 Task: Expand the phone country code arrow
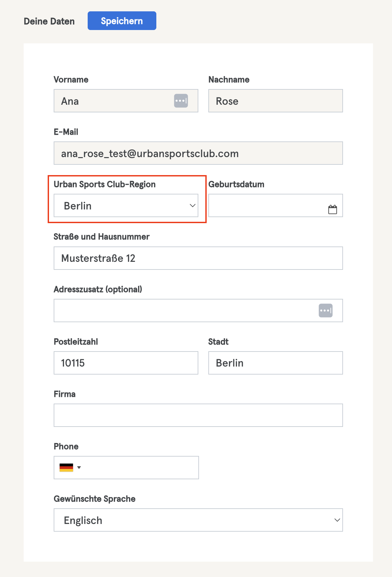pos(79,468)
